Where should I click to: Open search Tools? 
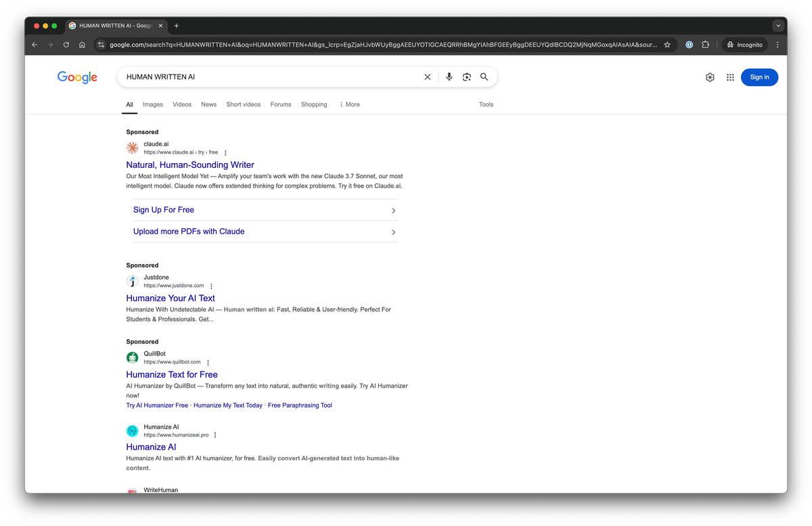coord(486,104)
